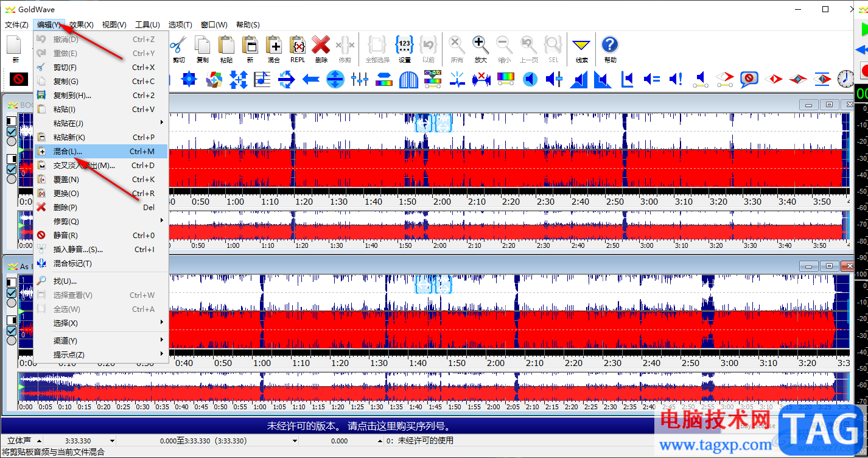Click the right cyan selection handle in top window

444,123
